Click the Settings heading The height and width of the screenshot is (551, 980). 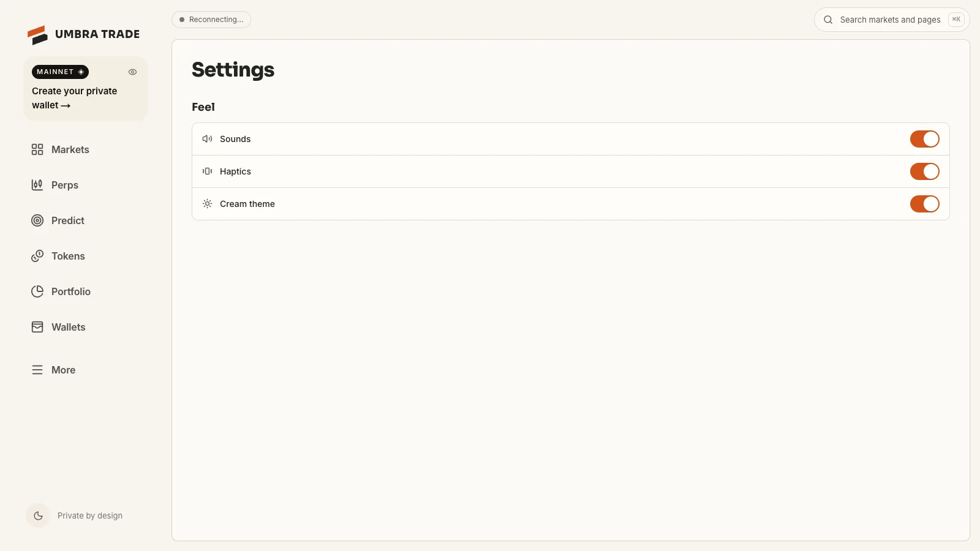(233, 70)
